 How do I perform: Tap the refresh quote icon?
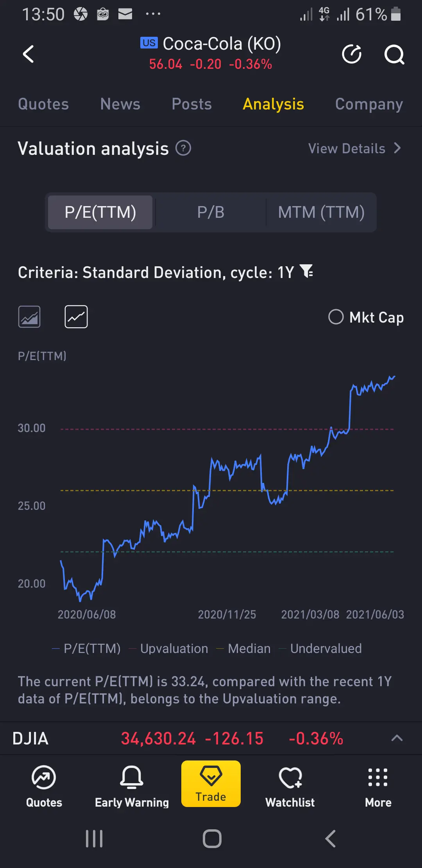point(352,54)
